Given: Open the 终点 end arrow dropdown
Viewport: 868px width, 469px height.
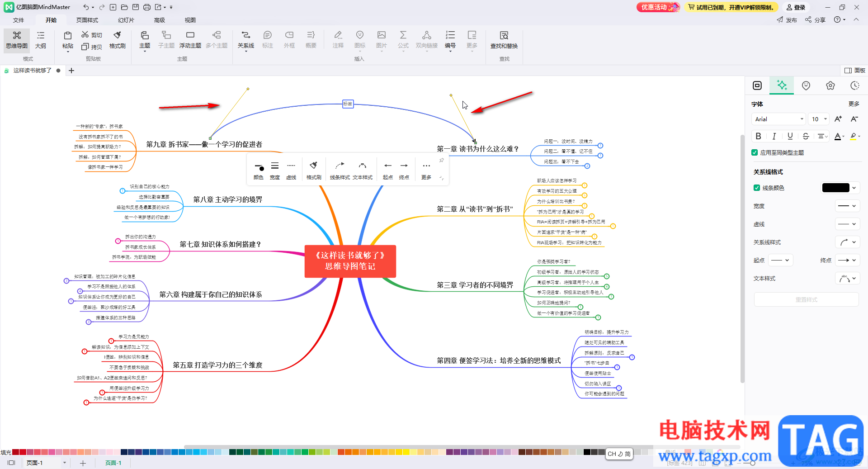Looking at the screenshot, I should click(x=847, y=260).
